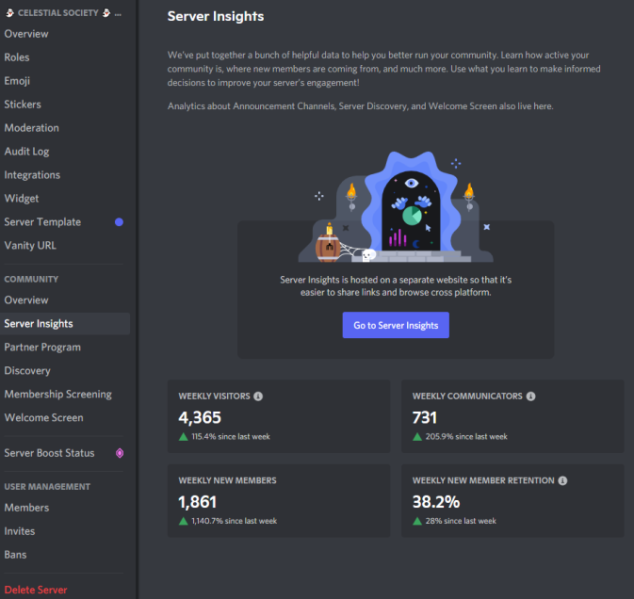Select the Widget menu item

pyautogui.click(x=21, y=199)
